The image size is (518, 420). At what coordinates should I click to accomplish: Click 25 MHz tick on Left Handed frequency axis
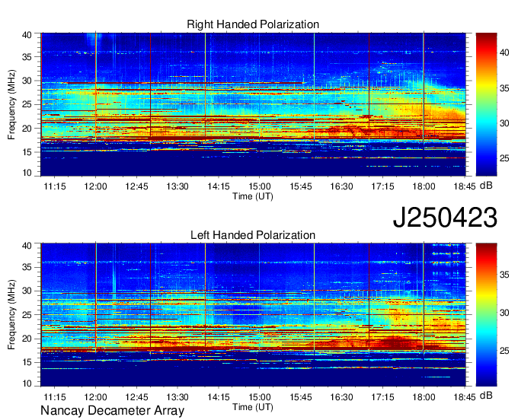pyautogui.click(x=27, y=315)
